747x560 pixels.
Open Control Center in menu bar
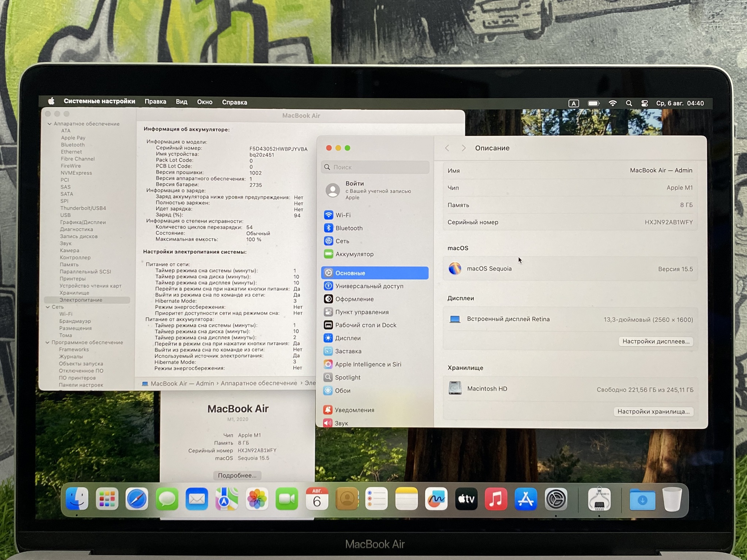click(645, 104)
